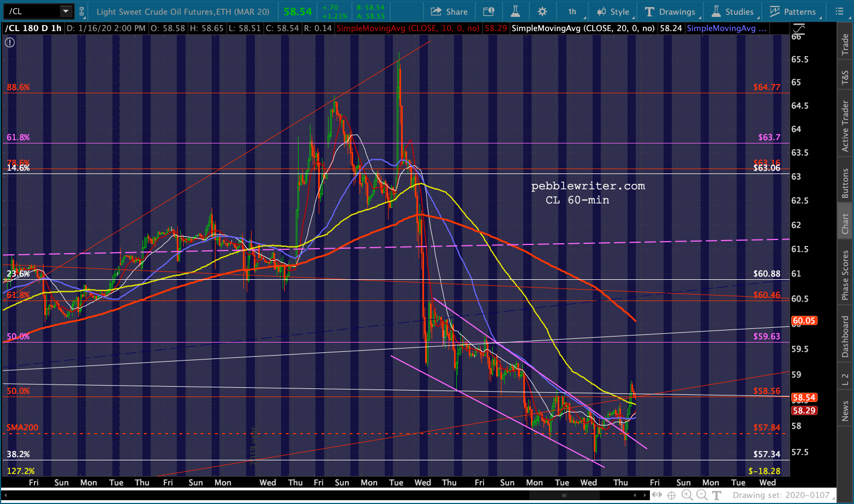Viewport: 854px width, 504px height.
Task: Open the 1h timeframe dropdown
Action: click(573, 11)
